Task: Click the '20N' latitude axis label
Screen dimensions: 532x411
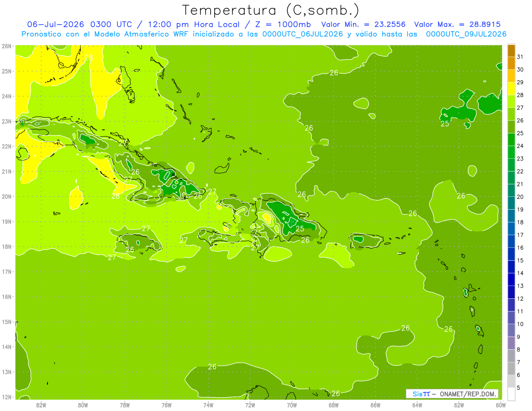Action: 7,196
